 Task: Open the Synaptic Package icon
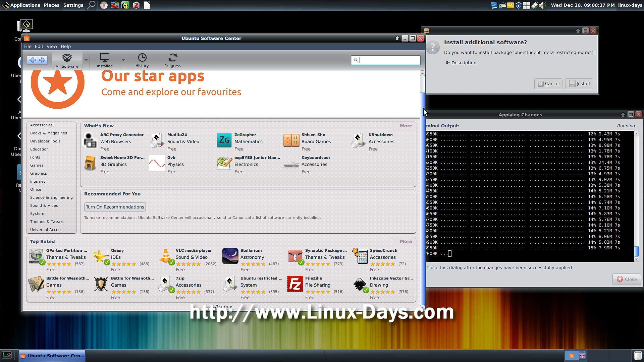click(x=295, y=257)
